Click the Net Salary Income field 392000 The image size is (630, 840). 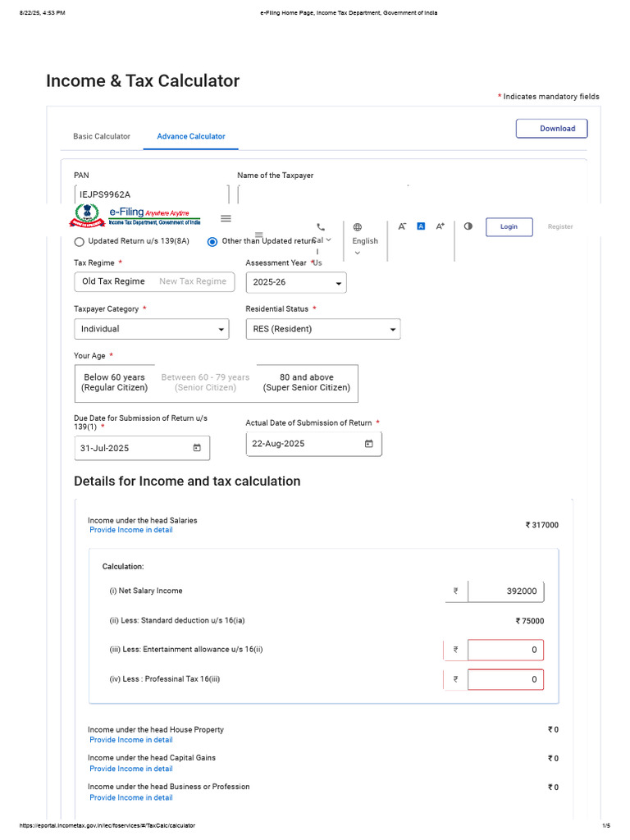(505, 591)
